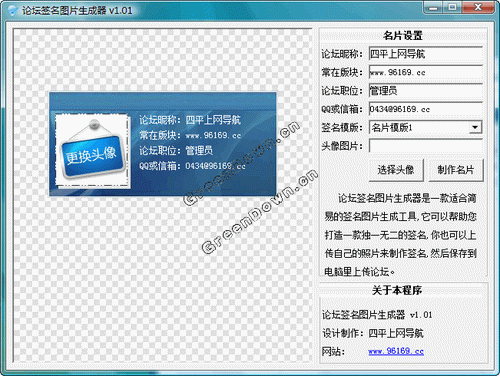Click the 制作名片 button
The width and height of the screenshot is (500, 376).
(x=456, y=170)
